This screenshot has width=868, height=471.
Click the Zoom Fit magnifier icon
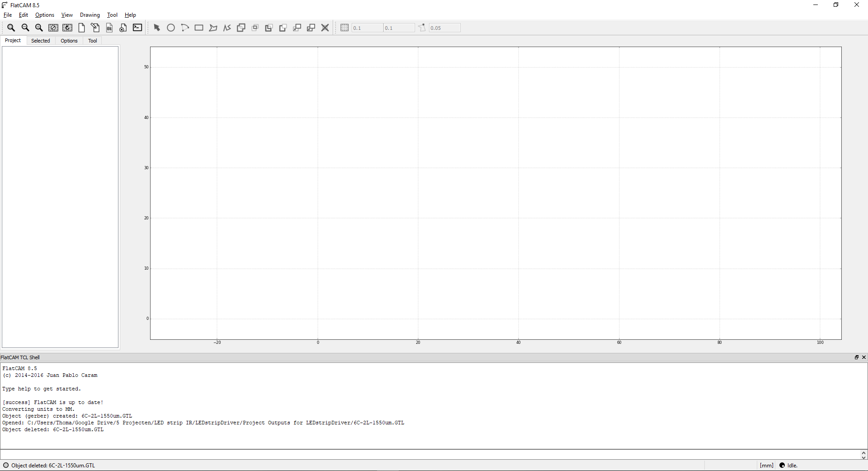click(11, 28)
